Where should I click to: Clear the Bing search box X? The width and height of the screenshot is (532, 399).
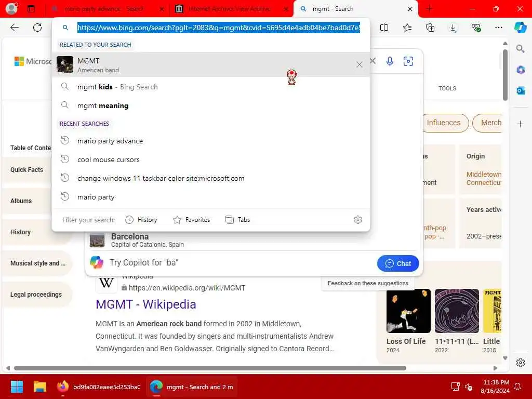tap(373, 61)
